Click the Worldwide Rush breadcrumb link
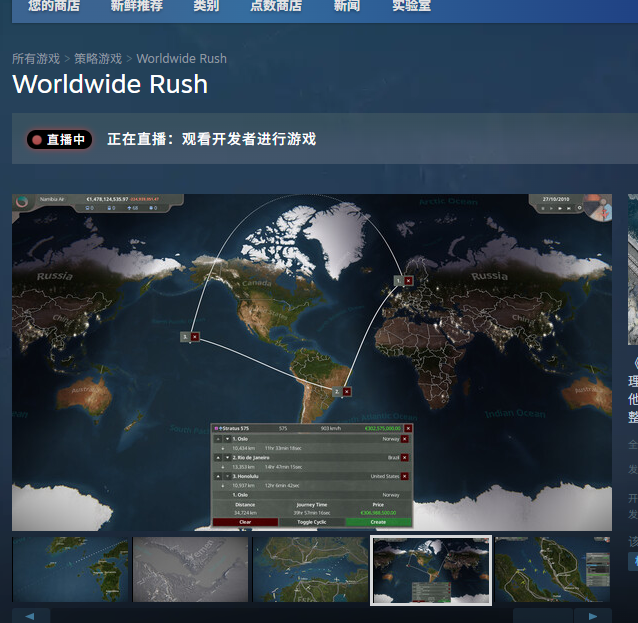The height and width of the screenshot is (623, 638). click(x=181, y=59)
